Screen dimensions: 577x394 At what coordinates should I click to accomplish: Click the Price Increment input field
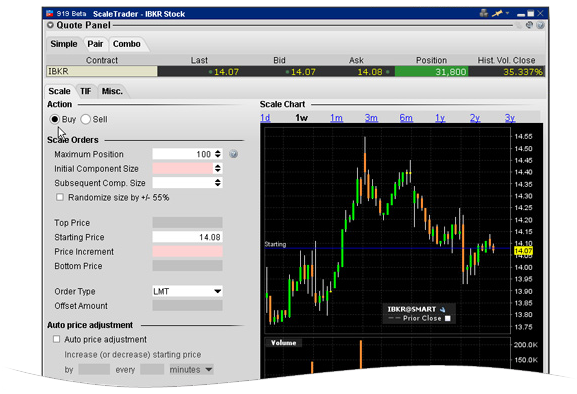coord(187,252)
